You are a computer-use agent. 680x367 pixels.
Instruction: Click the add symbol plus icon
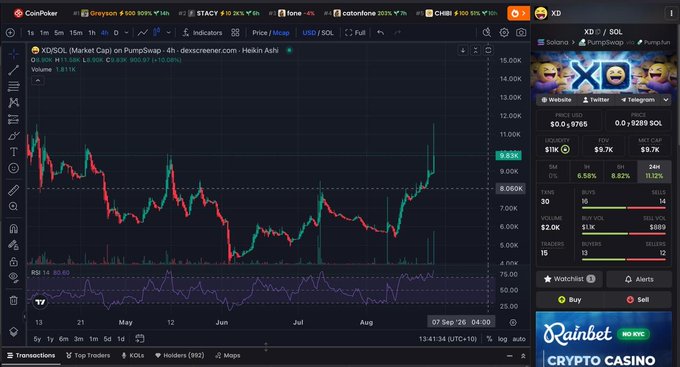click(x=10, y=33)
